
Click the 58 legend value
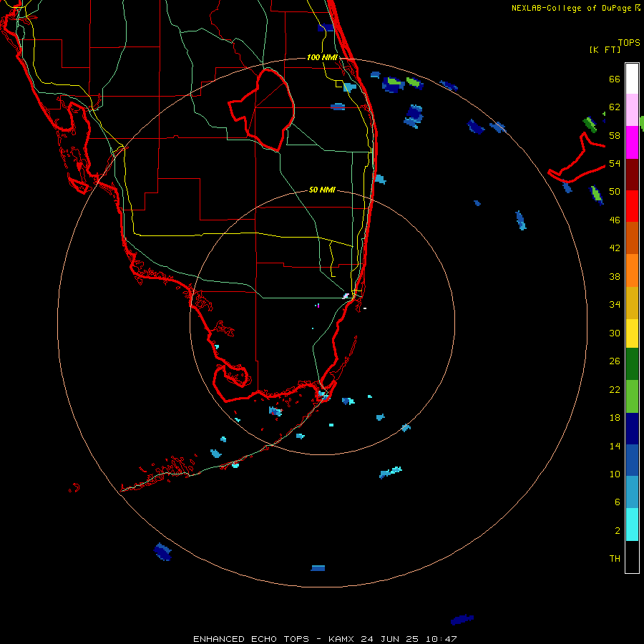coord(615,135)
